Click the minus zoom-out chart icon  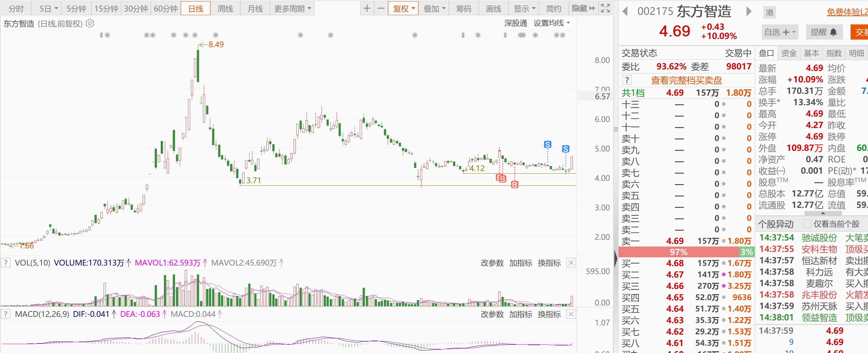[x=381, y=9]
